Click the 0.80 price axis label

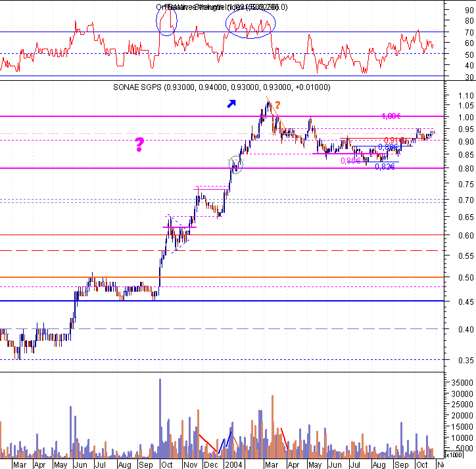[x=465, y=168]
